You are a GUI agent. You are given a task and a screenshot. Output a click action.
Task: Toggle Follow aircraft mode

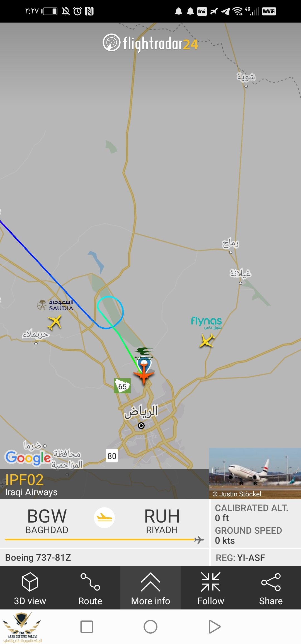[x=211, y=587]
